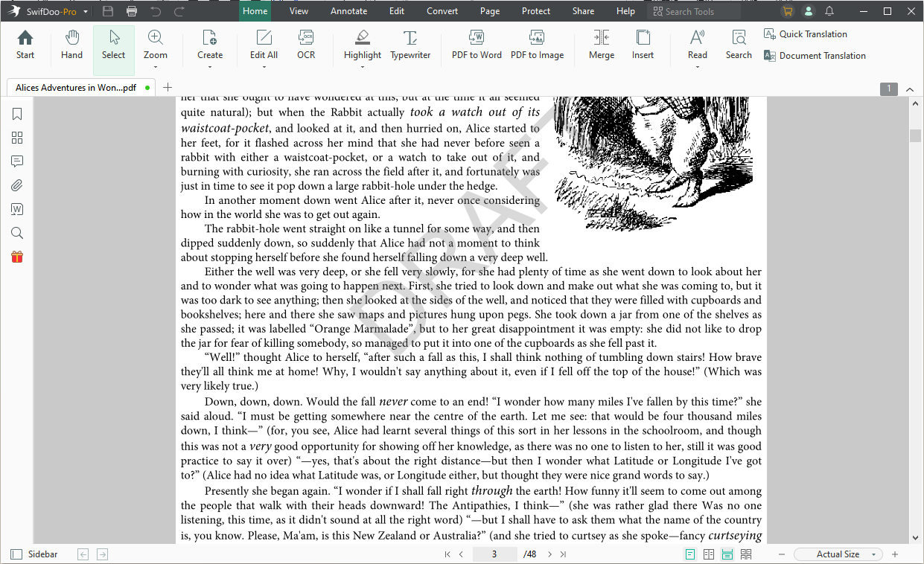Open the bookmarks panel in sidebar
The image size is (924, 564).
click(x=17, y=114)
